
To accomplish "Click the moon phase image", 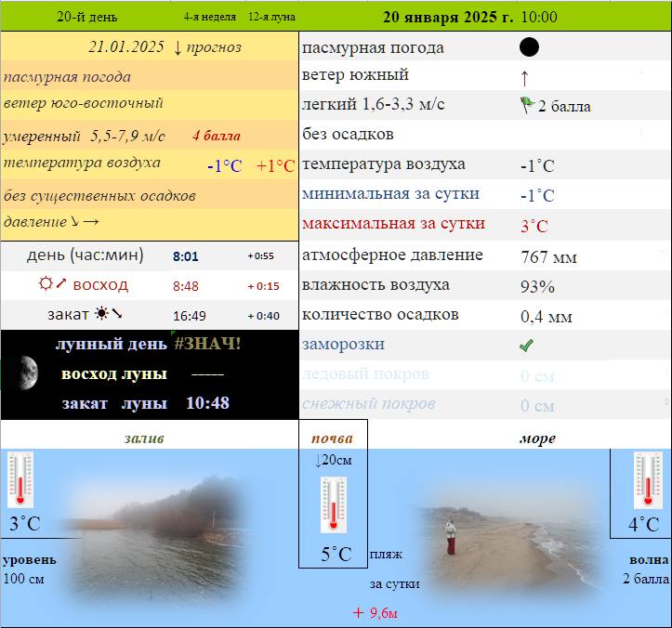I will [27, 373].
